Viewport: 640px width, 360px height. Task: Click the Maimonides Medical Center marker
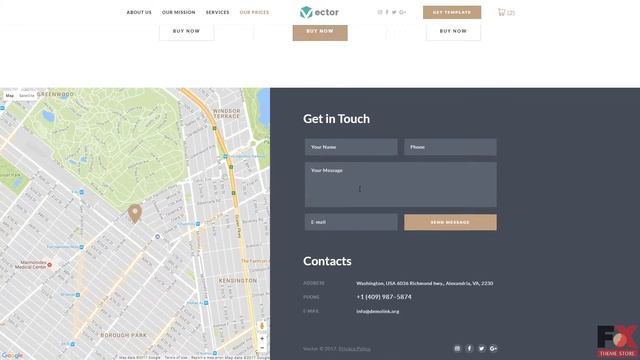[49, 265]
